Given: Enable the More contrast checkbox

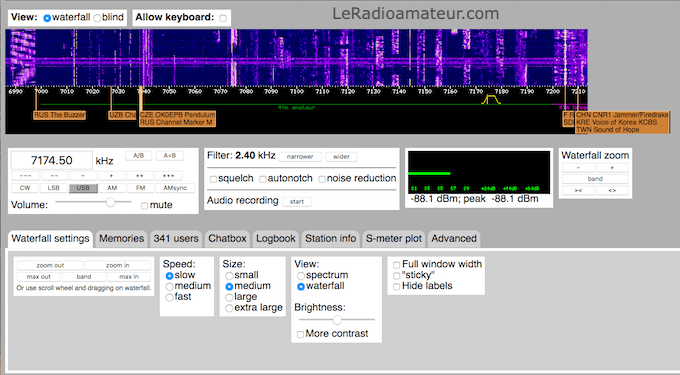Looking at the screenshot, I should [x=300, y=334].
